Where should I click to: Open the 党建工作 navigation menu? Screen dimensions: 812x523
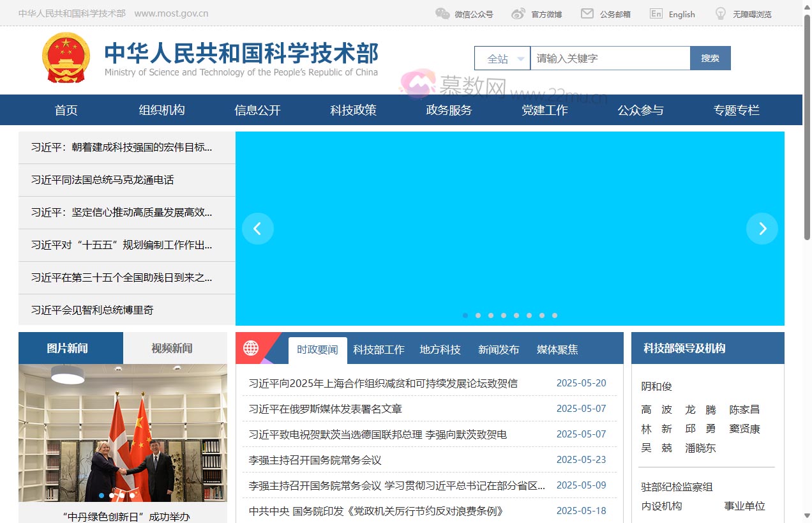coord(545,110)
